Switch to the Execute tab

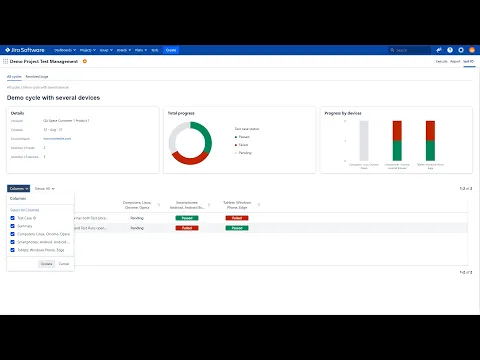click(x=441, y=61)
